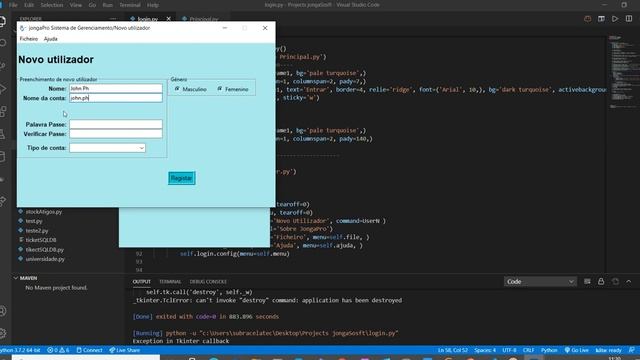The height and width of the screenshot is (360, 640).
Task: Click the notifications icon in status bar
Action: [x=631, y=350]
